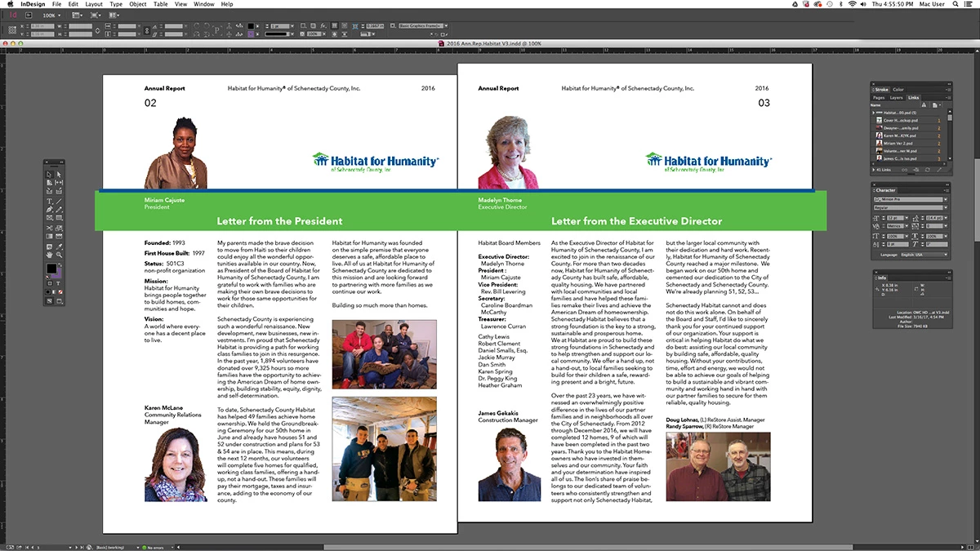Expand the Habitat psd link group
Viewport: 980px width, 551px height.
point(873,113)
